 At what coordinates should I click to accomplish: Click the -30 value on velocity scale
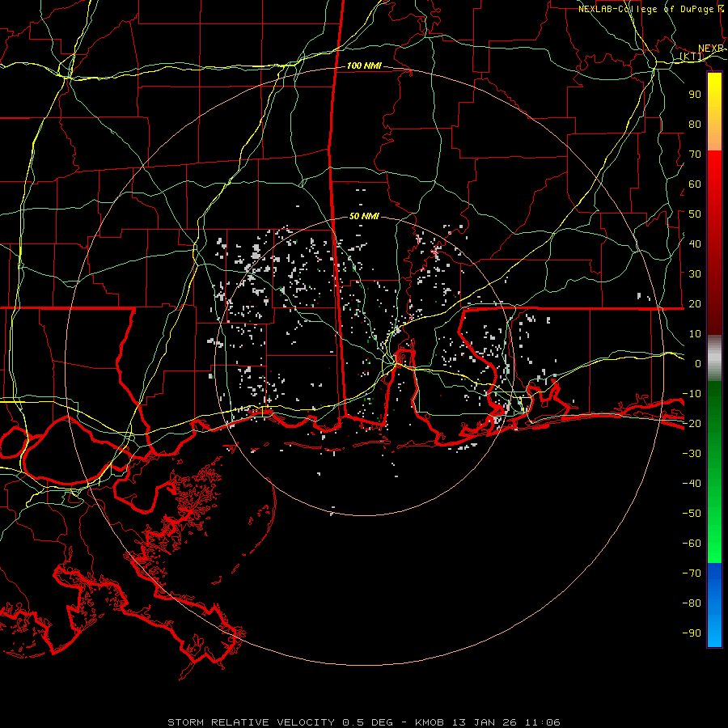692,454
